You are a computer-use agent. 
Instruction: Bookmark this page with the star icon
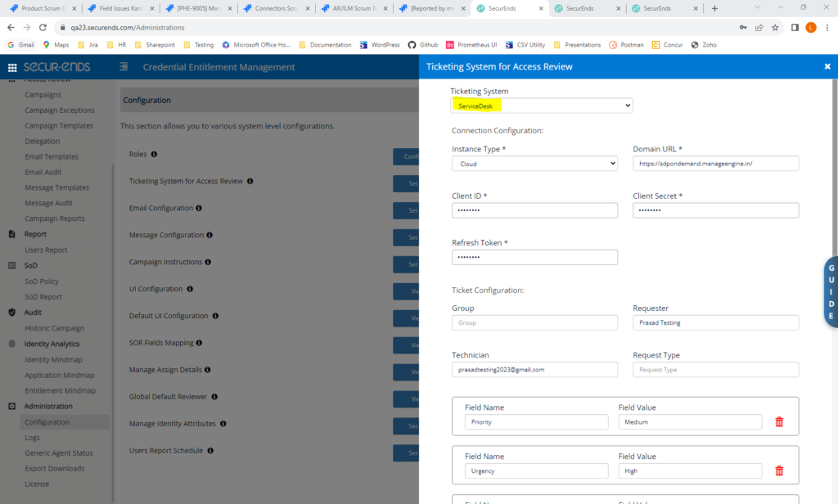tap(775, 27)
